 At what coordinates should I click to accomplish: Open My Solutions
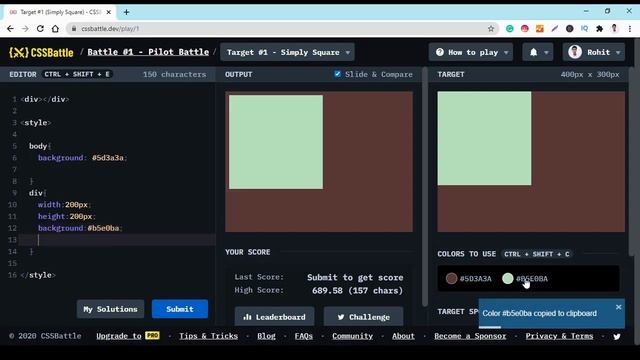110,309
